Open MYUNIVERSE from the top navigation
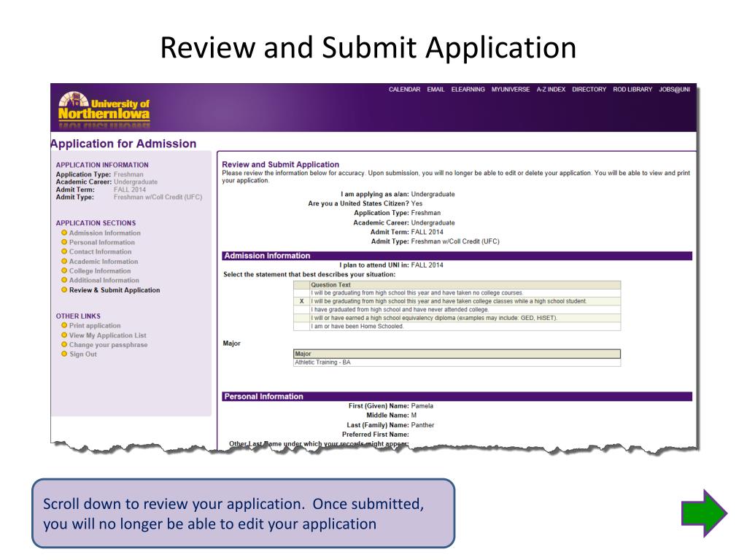 (510, 90)
